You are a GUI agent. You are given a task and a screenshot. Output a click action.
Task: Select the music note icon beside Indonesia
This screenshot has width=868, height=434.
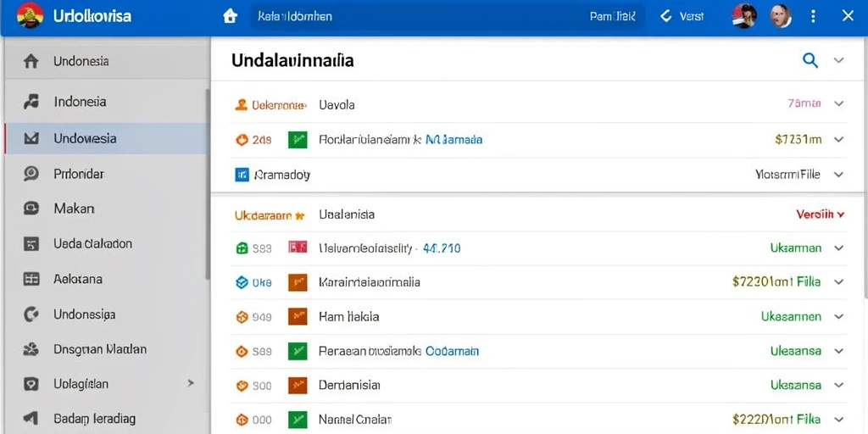pos(31,102)
